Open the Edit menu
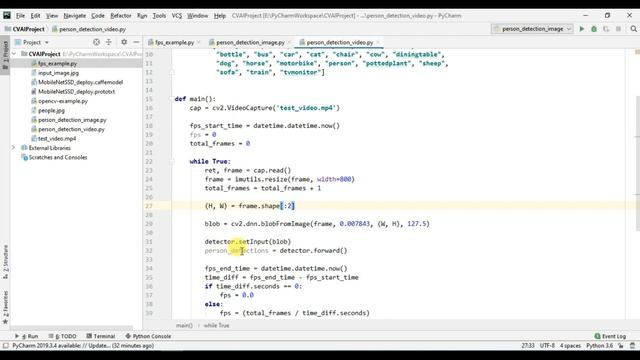 (36, 16)
